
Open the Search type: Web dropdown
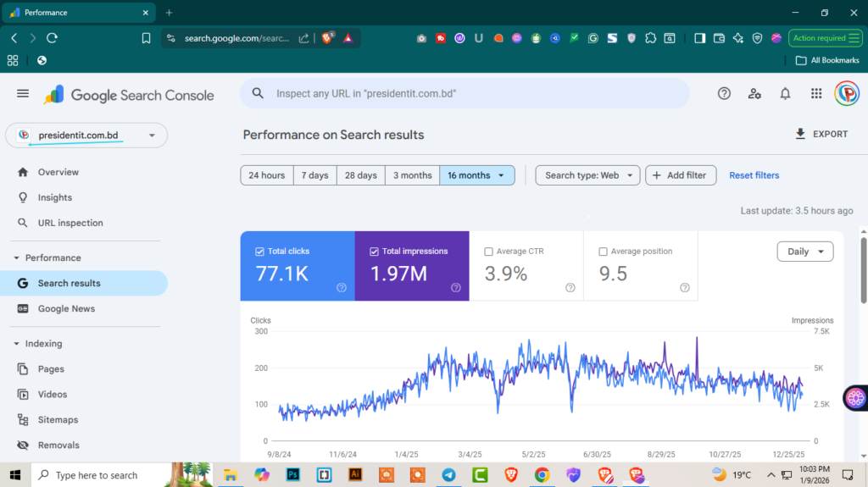click(587, 175)
